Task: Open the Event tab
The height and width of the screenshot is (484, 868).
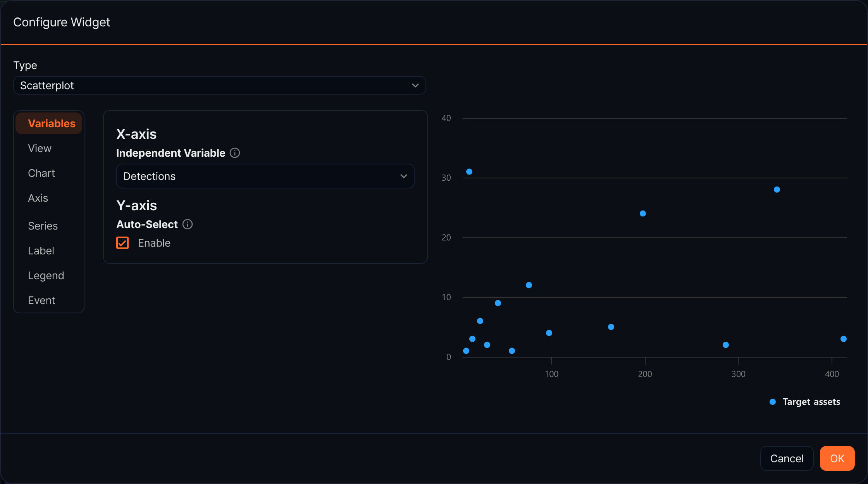Action: tap(41, 300)
